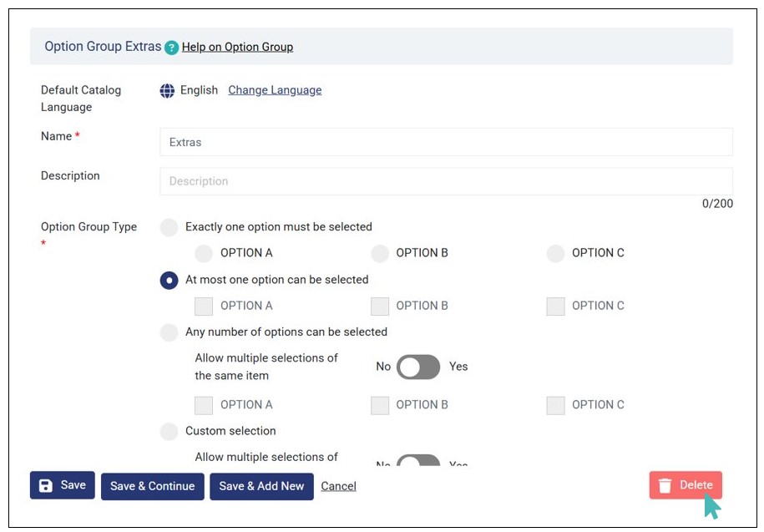Click the green help question mark icon
Viewport: 764px width, 532px height.
[172, 48]
